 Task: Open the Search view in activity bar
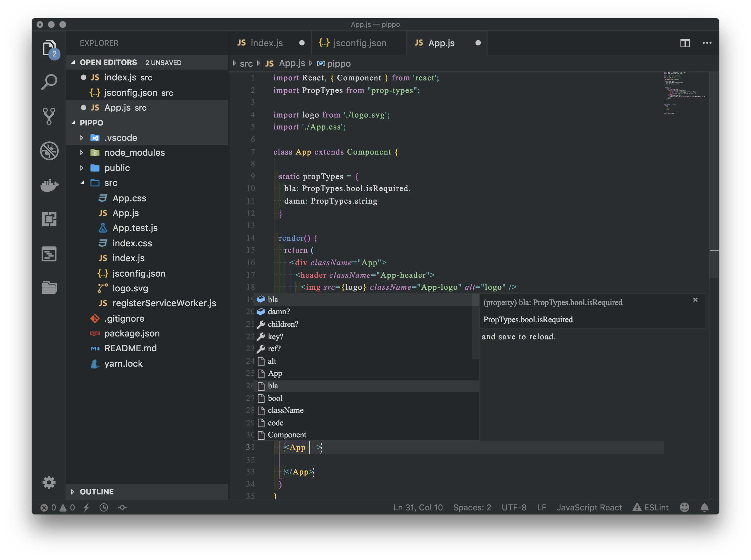tap(49, 82)
